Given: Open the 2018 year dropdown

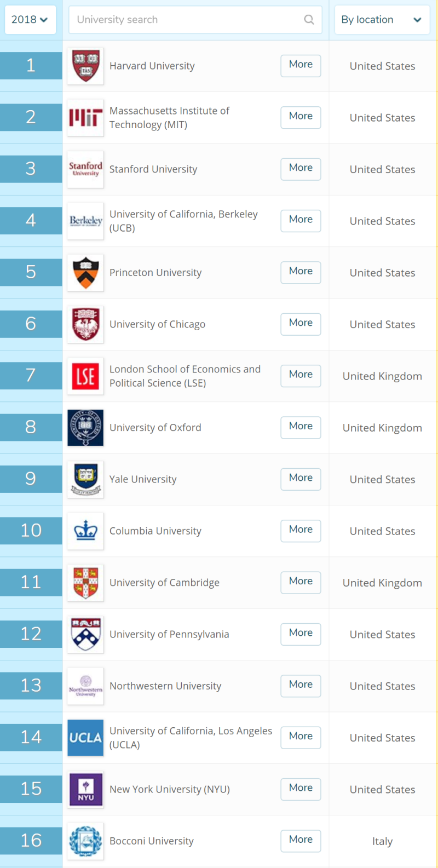Looking at the screenshot, I should (30, 20).
